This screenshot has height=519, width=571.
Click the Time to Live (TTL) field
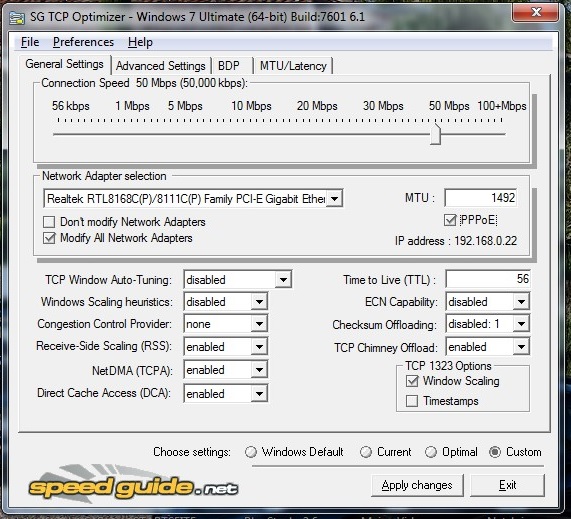click(x=488, y=279)
